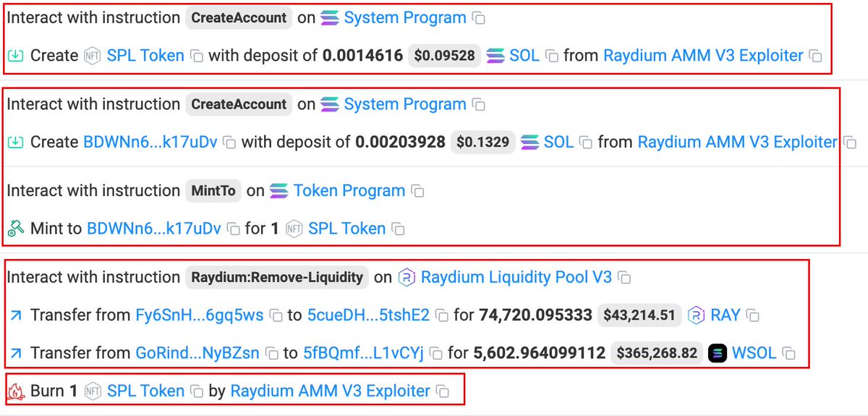This screenshot has width=868, height=416.
Task: Click the RAY token logo
Action: pyautogui.click(x=696, y=315)
